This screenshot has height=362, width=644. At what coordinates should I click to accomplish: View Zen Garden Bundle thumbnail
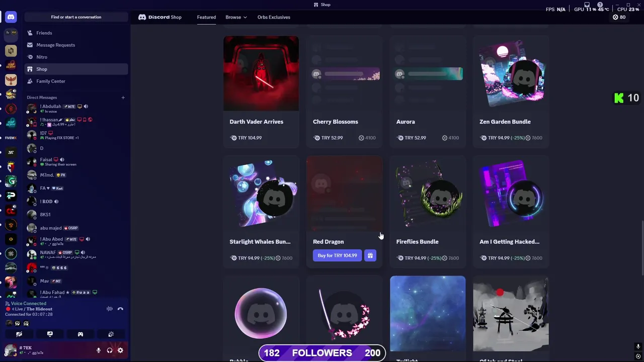pos(511,73)
